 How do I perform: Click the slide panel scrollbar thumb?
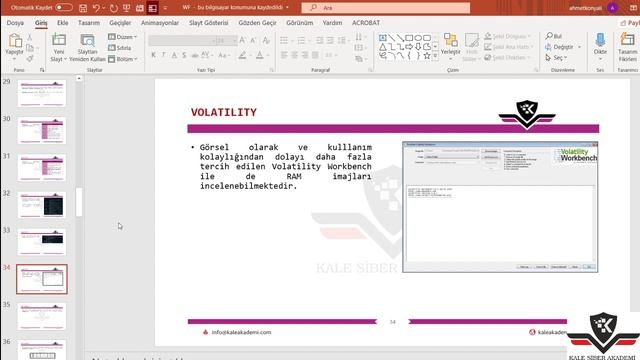(x=79, y=202)
